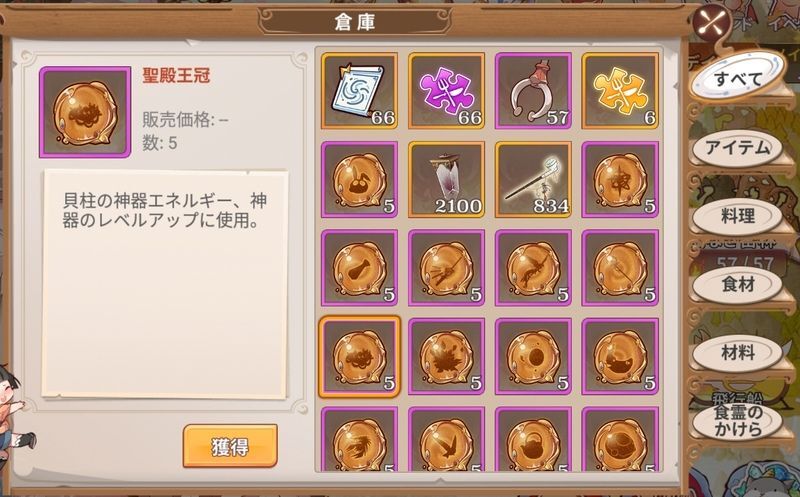
Task: Pick the drumstick-silhouette amber item
Action: [x=360, y=268]
